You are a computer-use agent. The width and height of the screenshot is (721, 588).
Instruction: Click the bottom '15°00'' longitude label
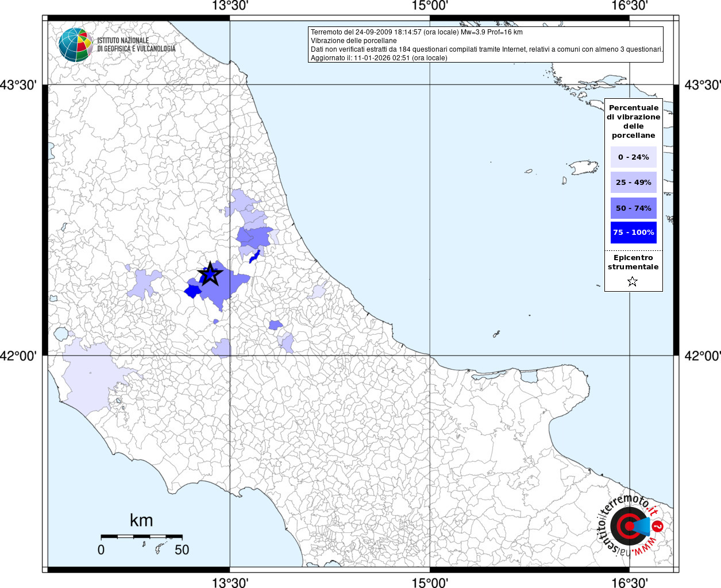tap(430, 582)
